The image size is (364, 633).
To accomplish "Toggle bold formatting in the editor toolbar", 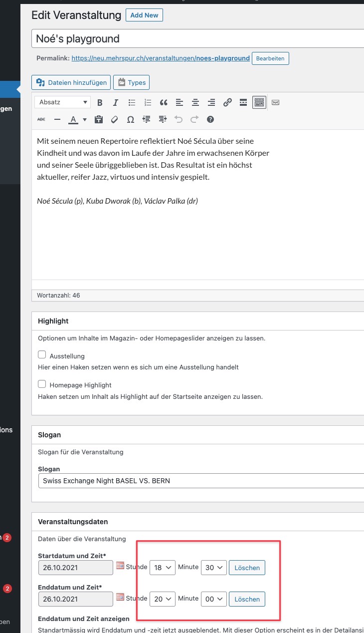I will click(100, 103).
